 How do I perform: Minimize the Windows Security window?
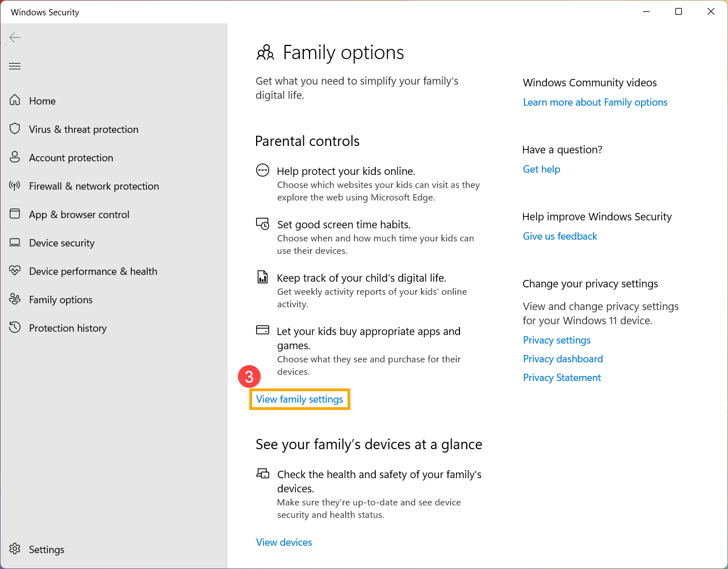coord(646,11)
